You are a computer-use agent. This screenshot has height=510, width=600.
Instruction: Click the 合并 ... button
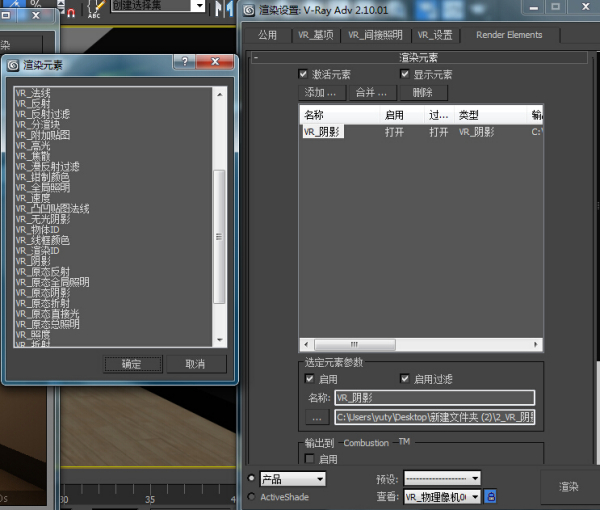coord(372,93)
